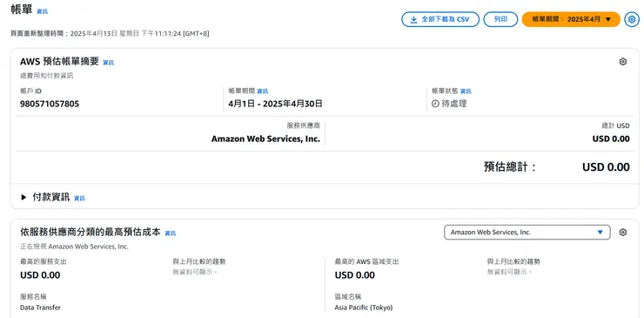Click 預估總計 label

tap(510, 167)
